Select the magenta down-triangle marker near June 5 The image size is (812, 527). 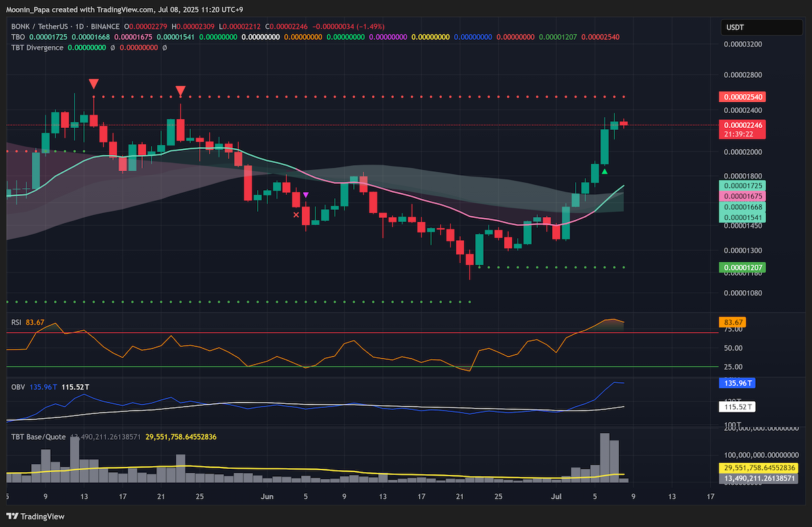pyautogui.click(x=306, y=195)
